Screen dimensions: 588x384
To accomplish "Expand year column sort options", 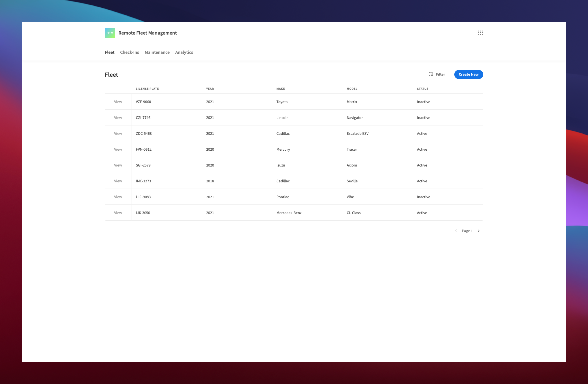I will pyautogui.click(x=210, y=89).
